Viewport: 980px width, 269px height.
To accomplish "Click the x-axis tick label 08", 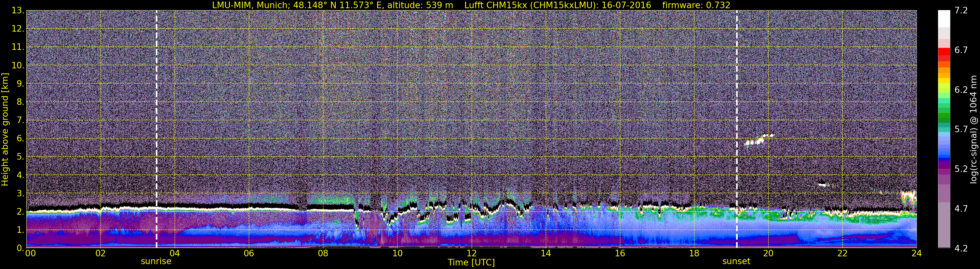I will [x=323, y=253].
